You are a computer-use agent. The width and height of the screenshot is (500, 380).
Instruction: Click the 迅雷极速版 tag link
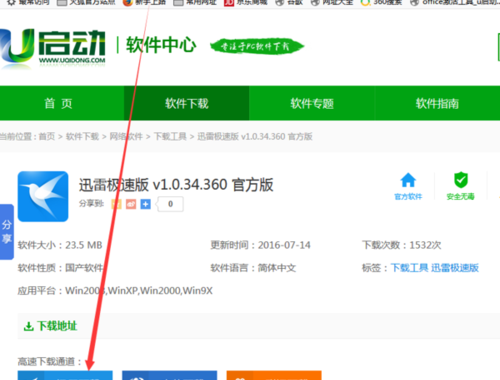(455, 268)
